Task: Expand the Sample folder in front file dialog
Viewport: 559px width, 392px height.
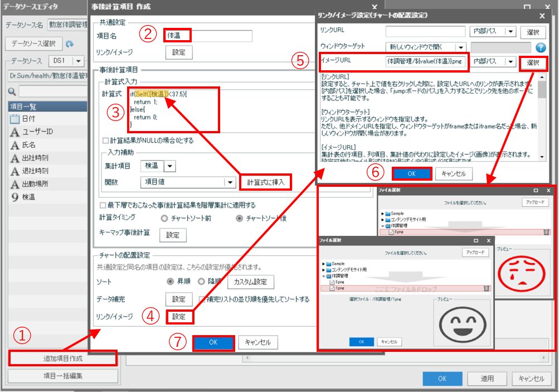Action: 324,263
